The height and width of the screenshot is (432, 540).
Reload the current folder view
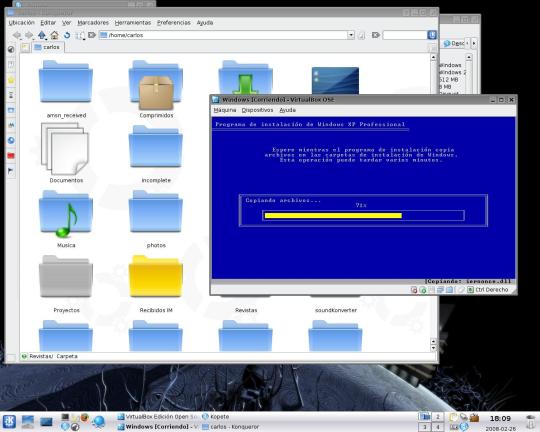(x=67, y=35)
